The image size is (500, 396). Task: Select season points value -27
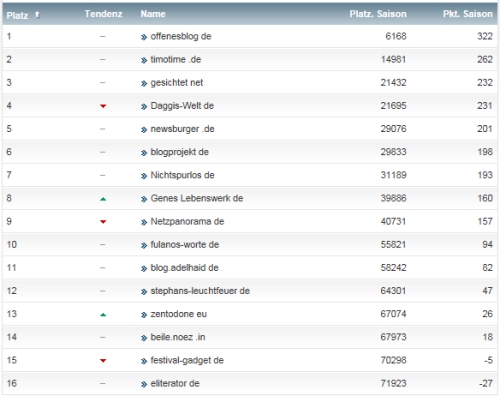pos(486,383)
